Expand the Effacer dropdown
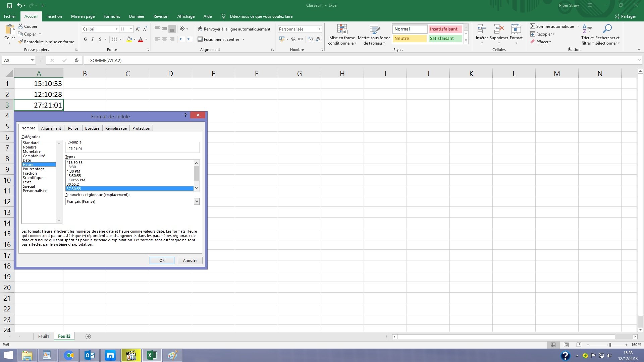The height and width of the screenshot is (362, 644). pos(550,42)
